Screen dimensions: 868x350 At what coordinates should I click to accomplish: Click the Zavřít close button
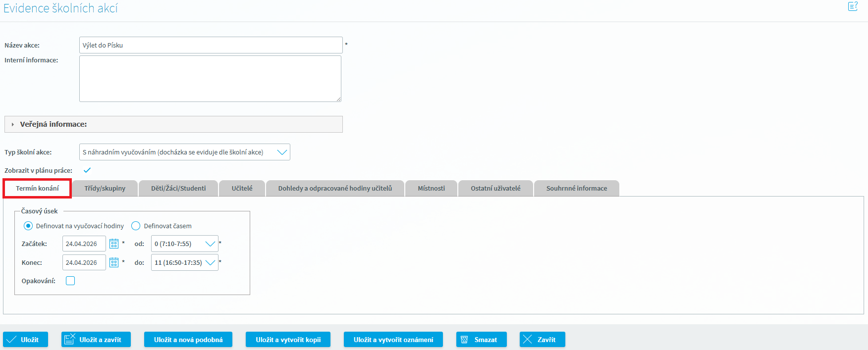click(542, 340)
